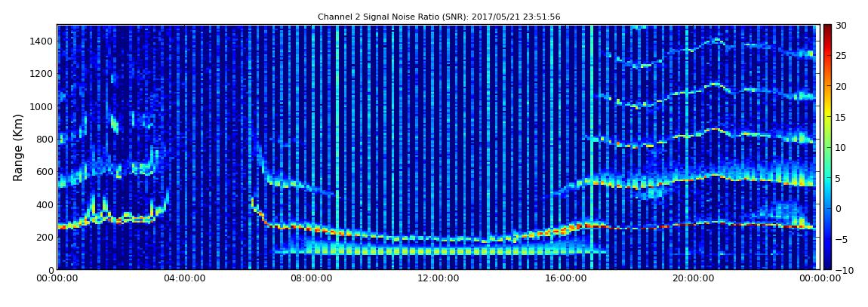868x307 pixels.
Task: Click the colorbar value 25 label
Action: pyautogui.click(x=840, y=55)
